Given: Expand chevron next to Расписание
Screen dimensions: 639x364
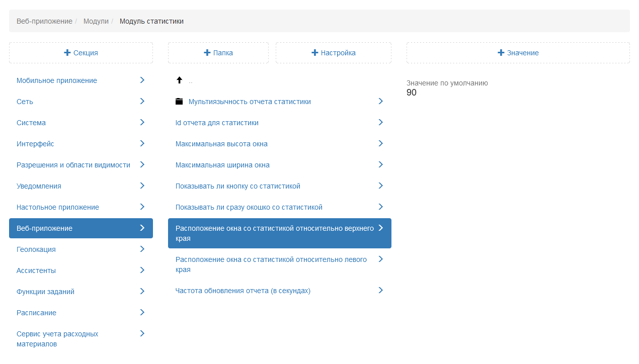Looking at the screenshot, I should pos(142,313).
